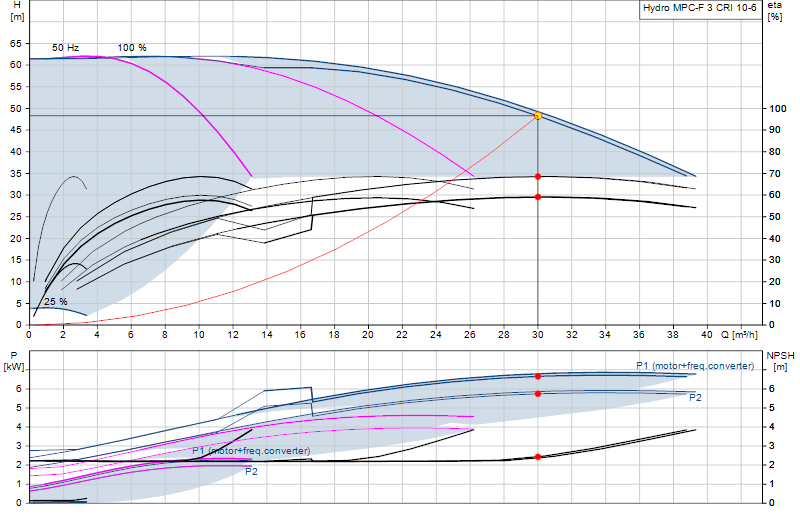Click the '25 %' curve label
Image resolution: width=800 pixels, height=520 pixels.
click(x=56, y=302)
